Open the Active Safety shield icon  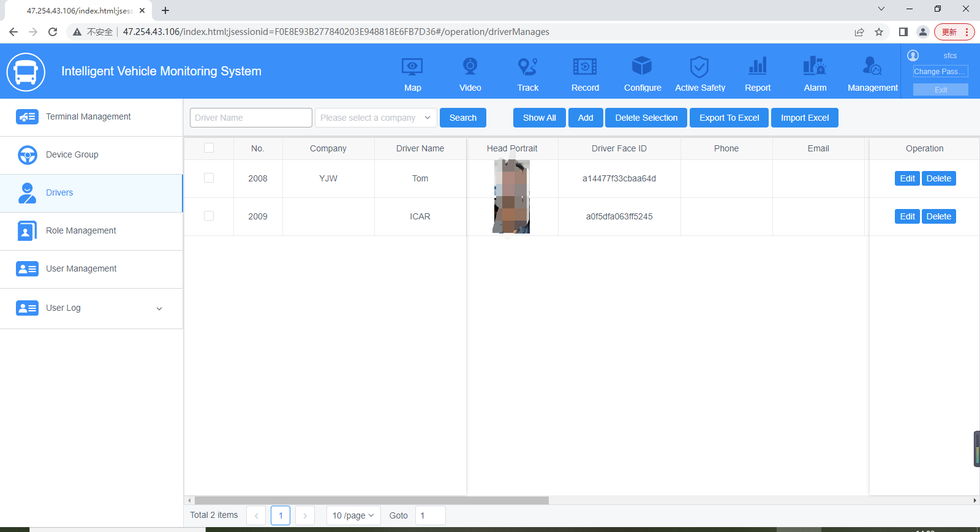click(x=699, y=66)
